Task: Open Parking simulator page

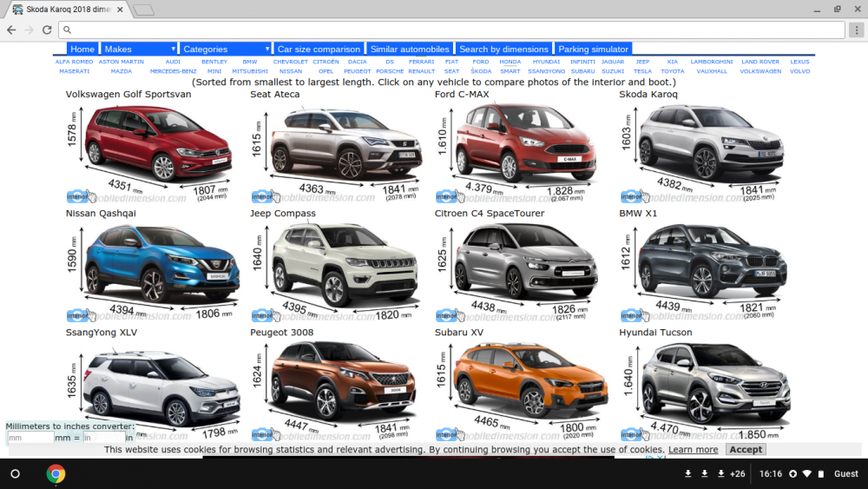Action: pyautogui.click(x=594, y=49)
